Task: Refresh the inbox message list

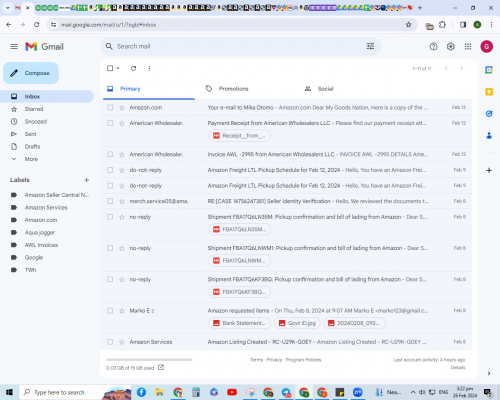Action: [134, 68]
